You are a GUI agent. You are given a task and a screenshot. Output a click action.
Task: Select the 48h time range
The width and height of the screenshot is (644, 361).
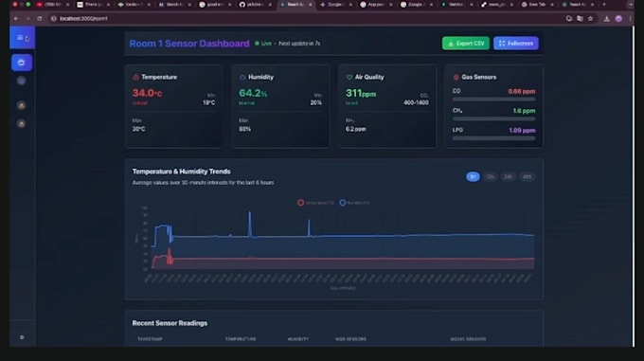(x=527, y=176)
